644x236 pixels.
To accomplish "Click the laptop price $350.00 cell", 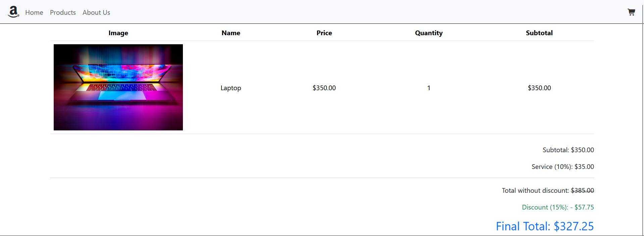I will (x=324, y=88).
